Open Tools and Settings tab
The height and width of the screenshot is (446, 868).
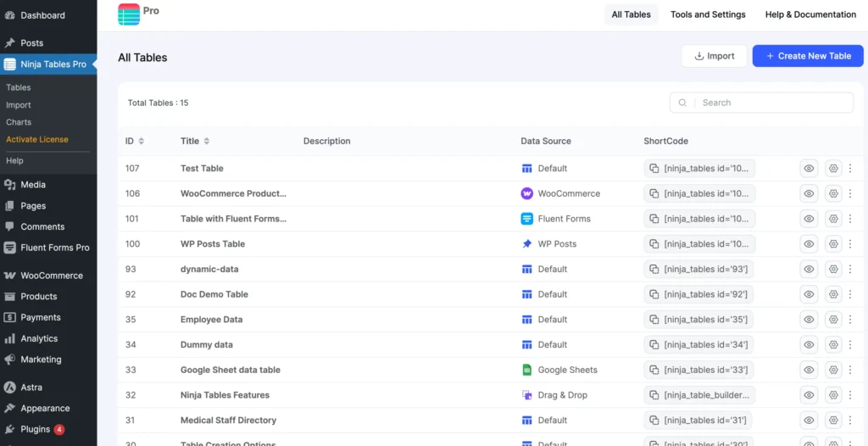(x=708, y=14)
